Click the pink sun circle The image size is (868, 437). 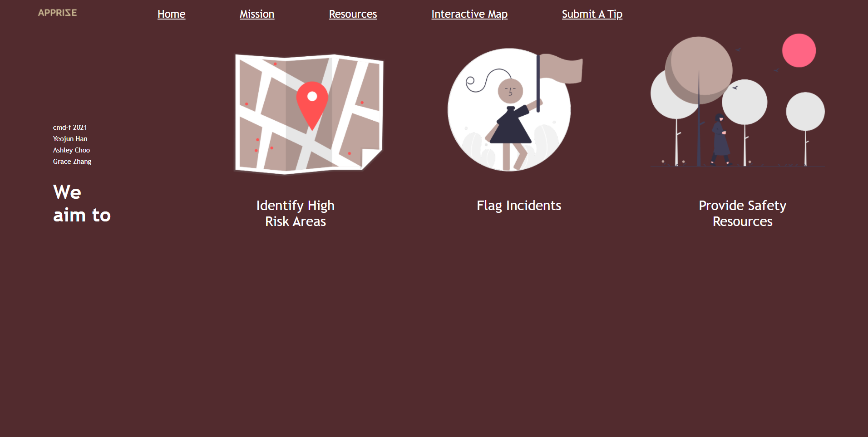point(799,50)
